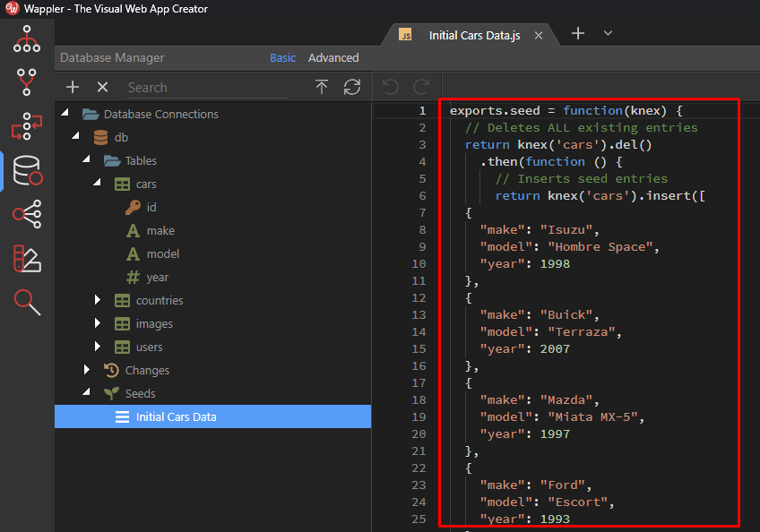Collapse the Tables folder node

(x=86, y=159)
